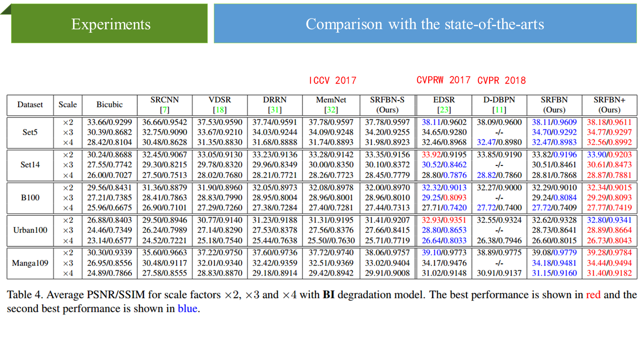Click the blue Comparison with the state-of-the-arts banner

(x=425, y=24)
